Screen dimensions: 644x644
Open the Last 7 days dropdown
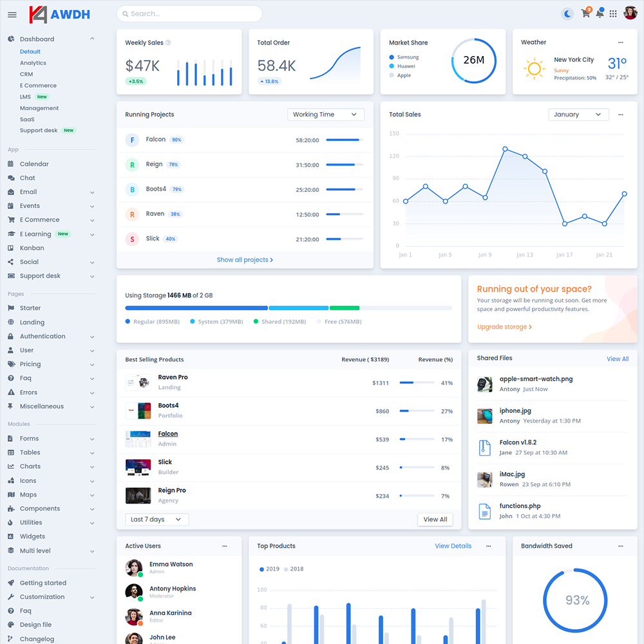point(156,520)
